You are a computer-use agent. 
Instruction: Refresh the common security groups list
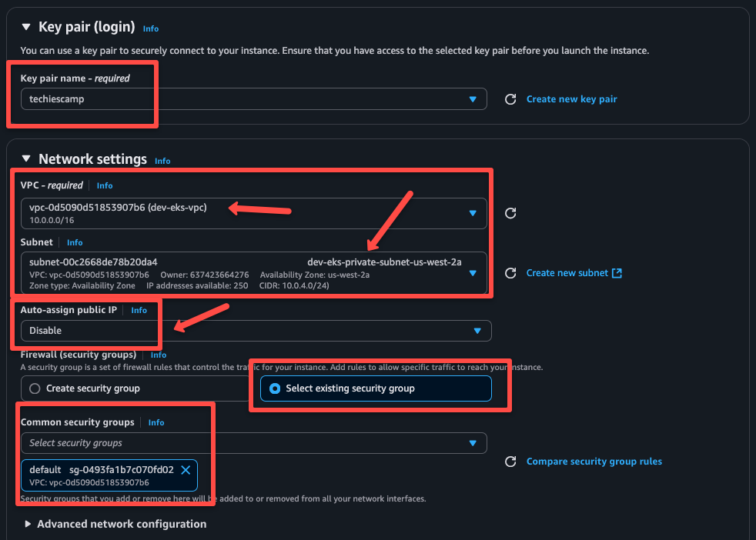click(510, 461)
